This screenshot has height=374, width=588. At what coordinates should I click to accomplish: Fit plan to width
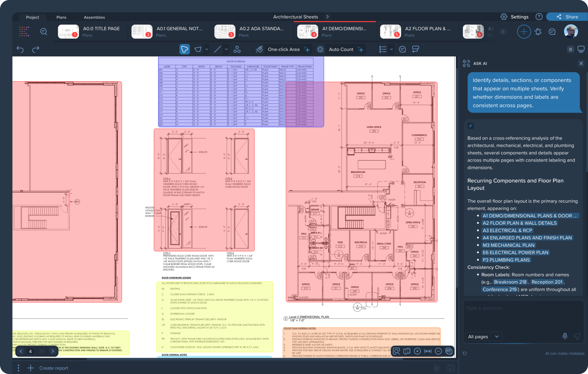coord(428,351)
